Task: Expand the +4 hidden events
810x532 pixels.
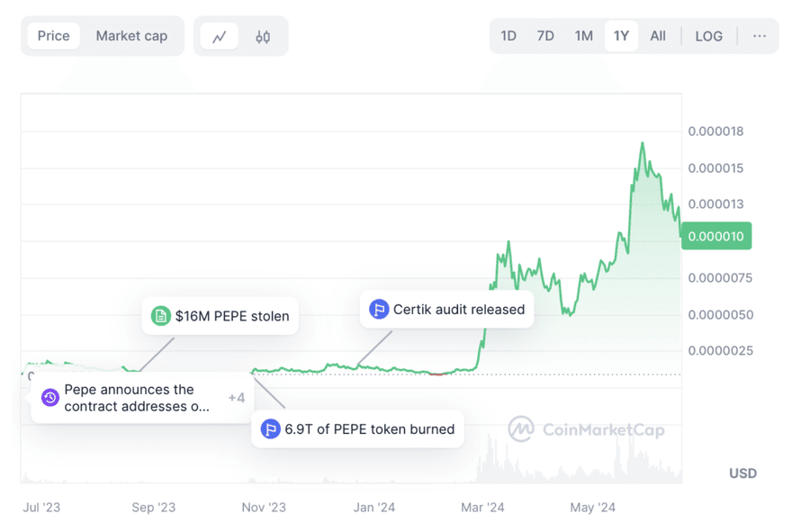Action: [x=237, y=397]
